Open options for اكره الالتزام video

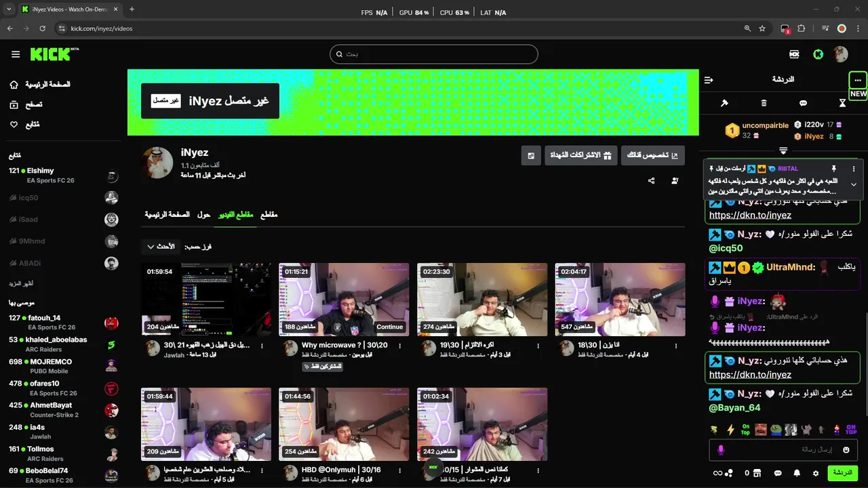(x=538, y=346)
